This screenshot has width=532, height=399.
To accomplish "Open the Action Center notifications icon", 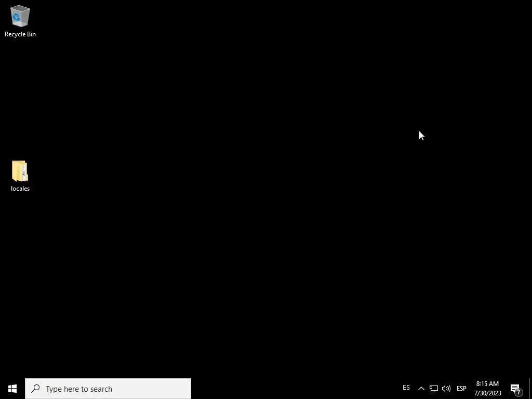I will tap(516, 389).
